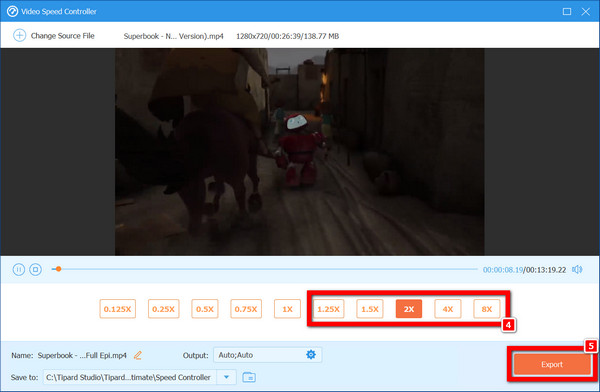This screenshot has height=392, width=600.
Task: Set speed to 1.5X
Action: coord(370,309)
